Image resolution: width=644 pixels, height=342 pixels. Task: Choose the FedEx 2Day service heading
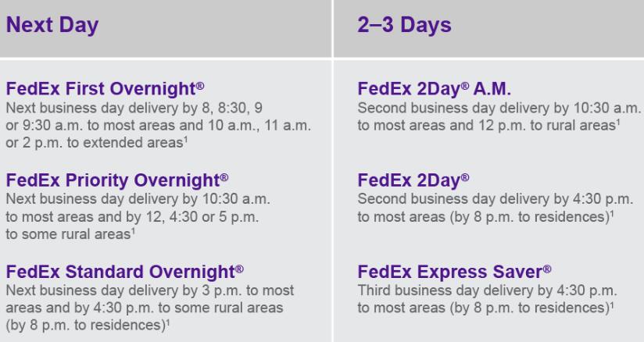tap(413, 180)
